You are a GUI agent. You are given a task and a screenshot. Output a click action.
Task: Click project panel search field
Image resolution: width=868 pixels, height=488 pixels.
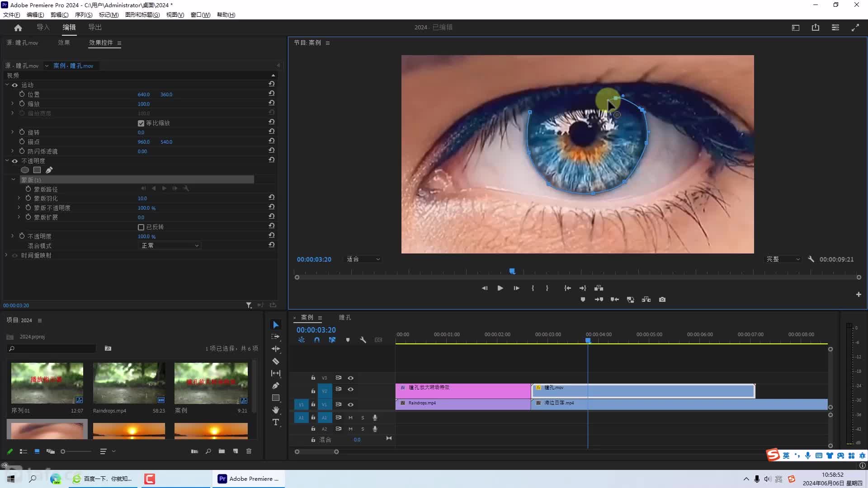52,348
